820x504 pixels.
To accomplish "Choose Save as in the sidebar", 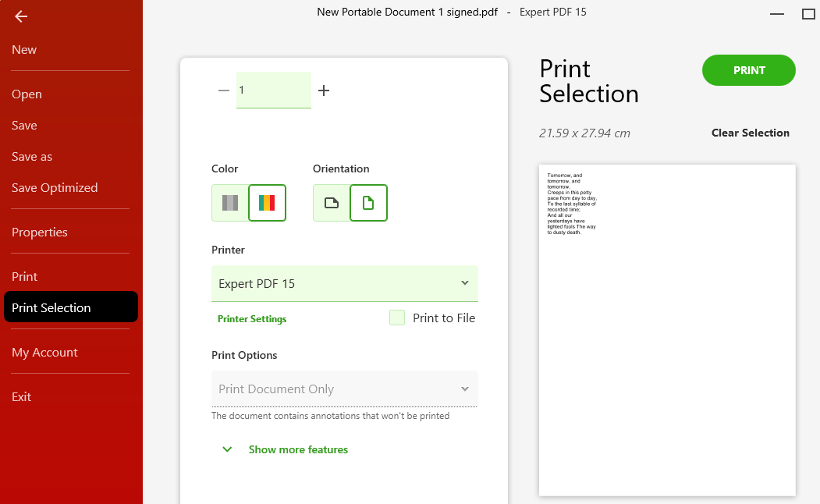I will pos(32,156).
